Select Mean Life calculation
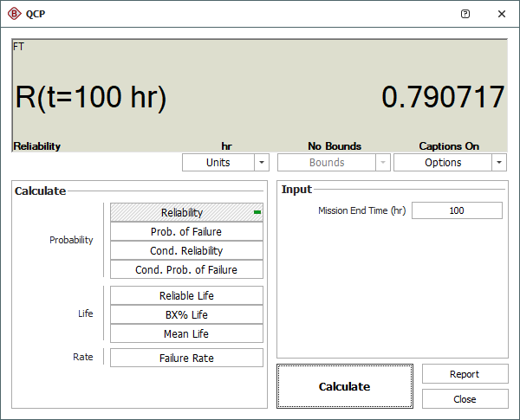This screenshot has width=520, height=420. pyautogui.click(x=186, y=333)
